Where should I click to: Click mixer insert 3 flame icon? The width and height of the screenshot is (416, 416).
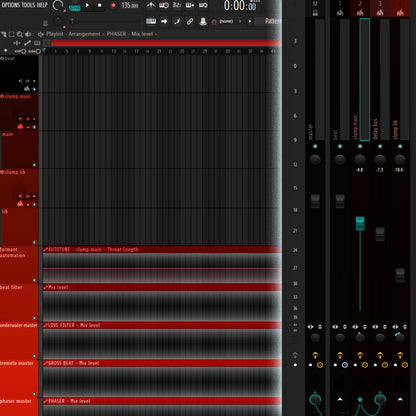[380, 13]
